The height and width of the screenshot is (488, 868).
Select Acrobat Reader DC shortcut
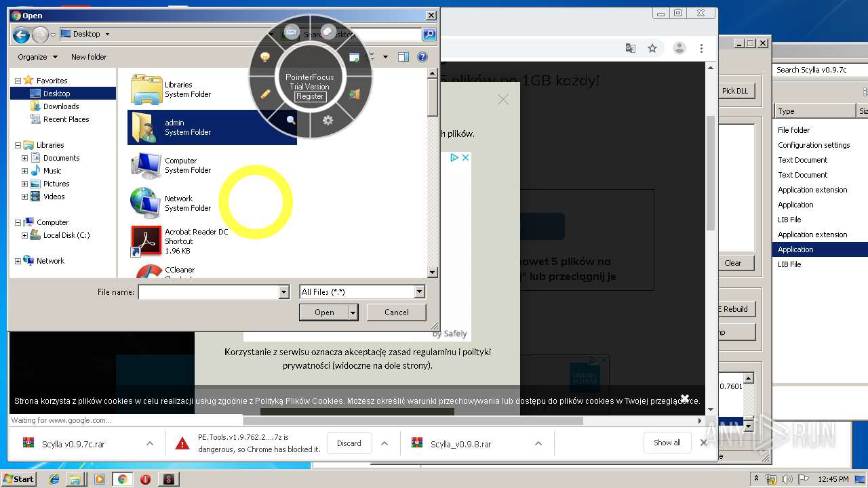point(212,241)
